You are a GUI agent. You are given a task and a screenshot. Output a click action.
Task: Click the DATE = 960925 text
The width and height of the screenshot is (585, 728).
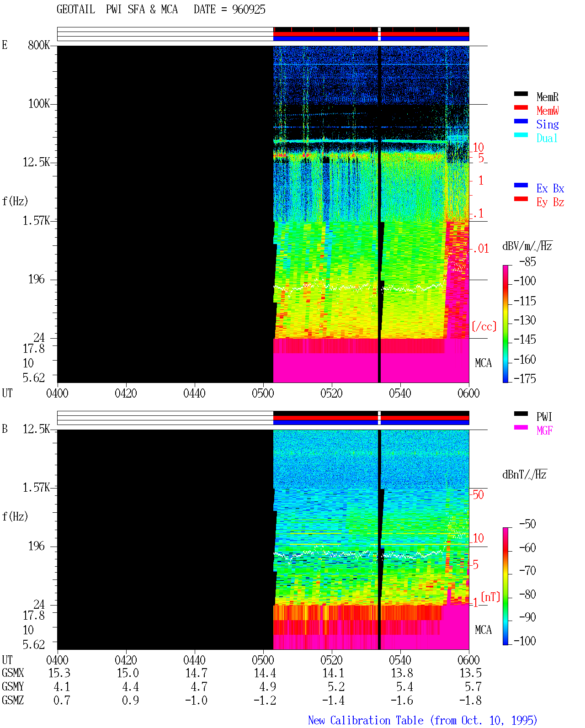[x=229, y=10]
